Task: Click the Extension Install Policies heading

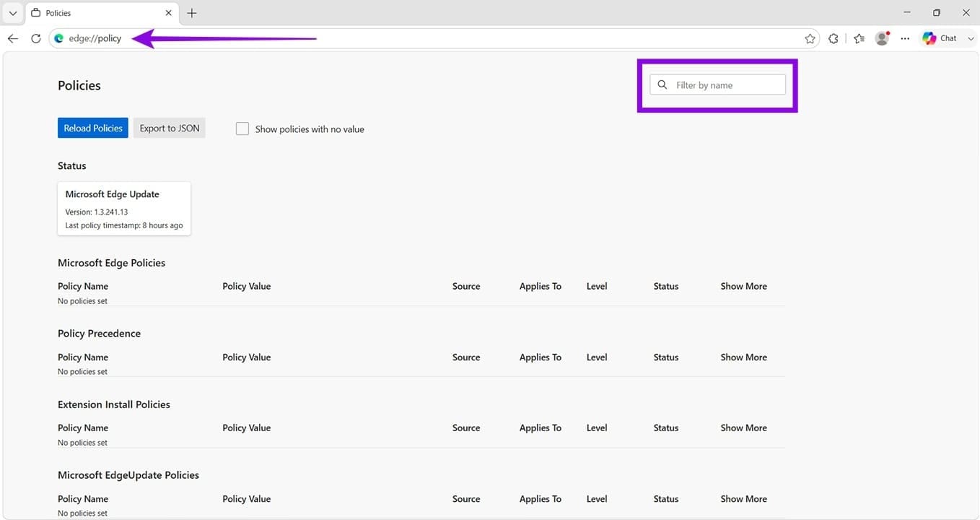Action: pyautogui.click(x=114, y=404)
